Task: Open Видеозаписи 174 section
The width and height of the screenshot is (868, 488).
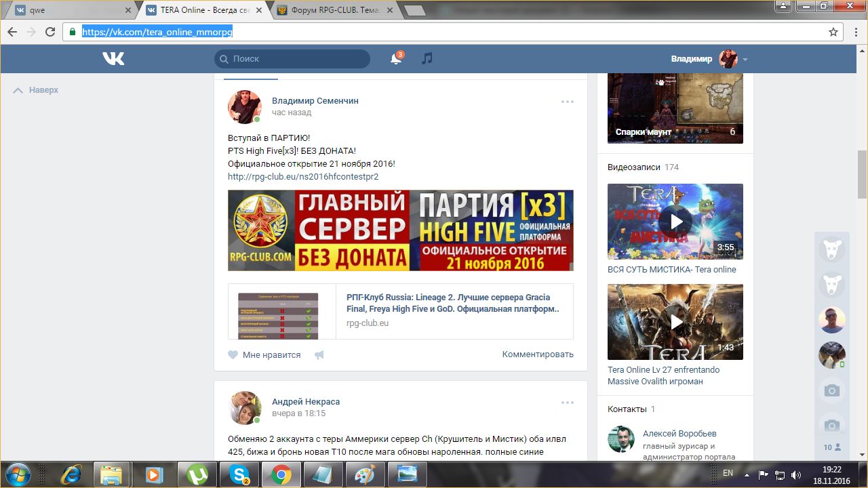Action: (x=643, y=167)
